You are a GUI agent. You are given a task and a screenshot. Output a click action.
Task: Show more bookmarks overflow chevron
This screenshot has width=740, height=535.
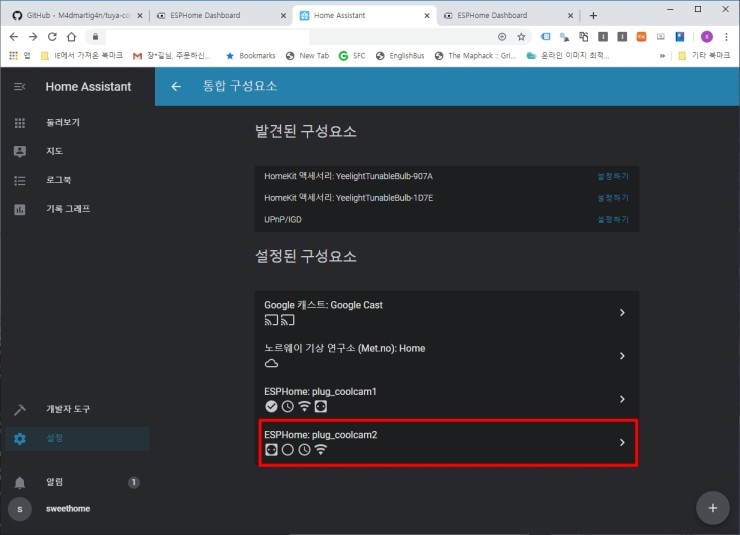coord(662,56)
